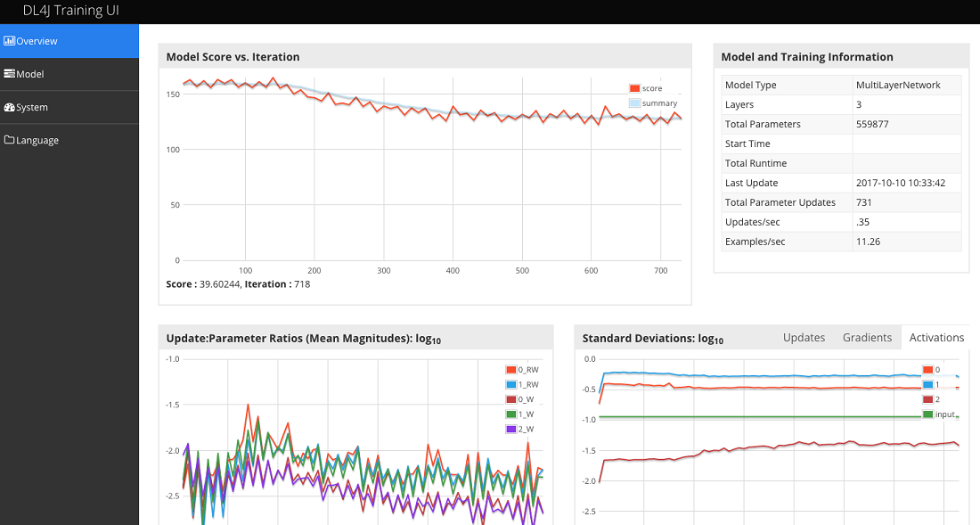Image resolution: width=980 pixels, height=525 pixels.
Task: Click the Iteration 718 readout below the chart
Action: pos(277,283)
